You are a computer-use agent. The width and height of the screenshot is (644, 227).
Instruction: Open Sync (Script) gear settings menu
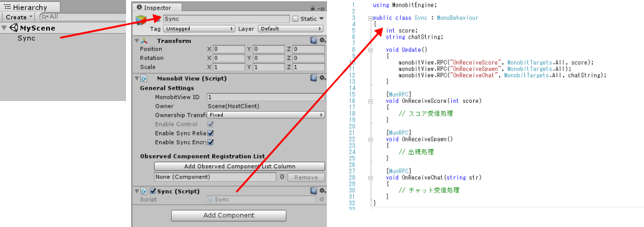click(x=322, y=191)
